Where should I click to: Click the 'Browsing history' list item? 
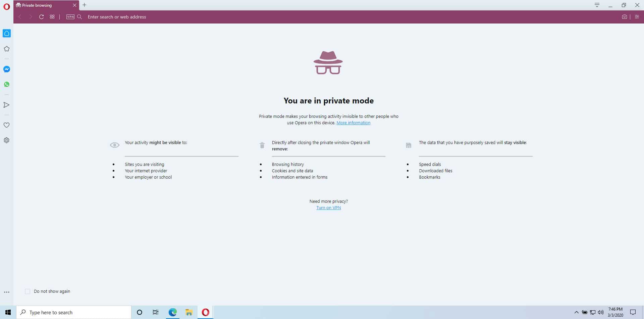click(x=288, y=165)
